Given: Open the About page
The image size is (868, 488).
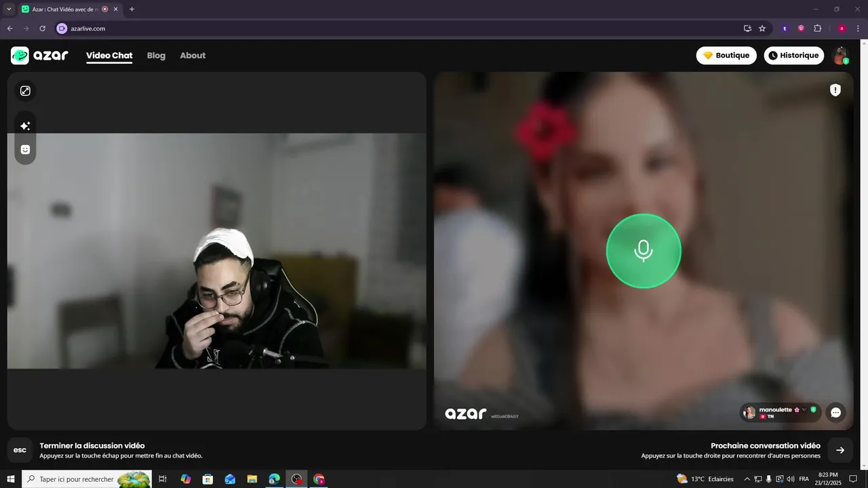Looking at the screenshot, I should pos(193,56).
